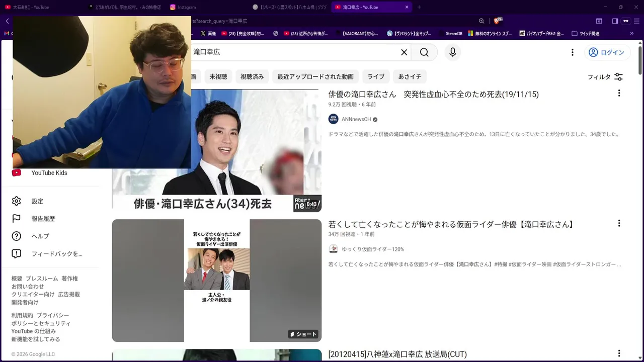Click the ポリシーとセキュリティ footer link

[41, 324]
